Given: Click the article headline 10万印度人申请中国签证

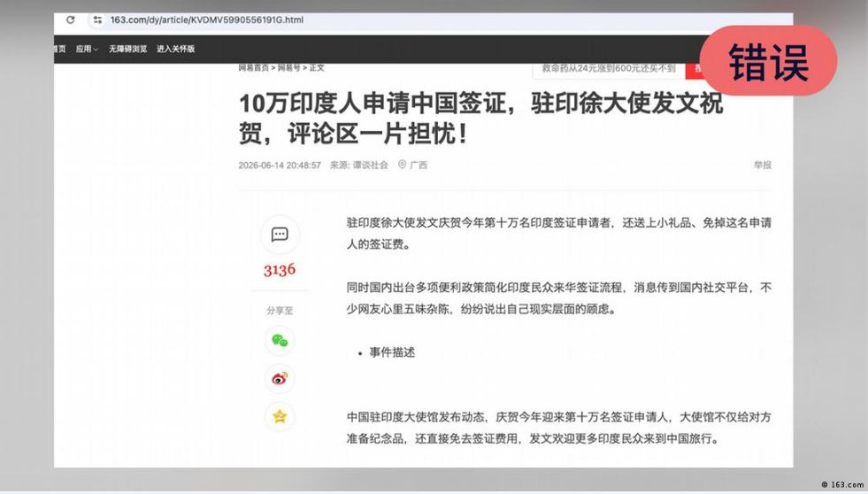Looking at the screenshot, I should click(x=480, y=119).
